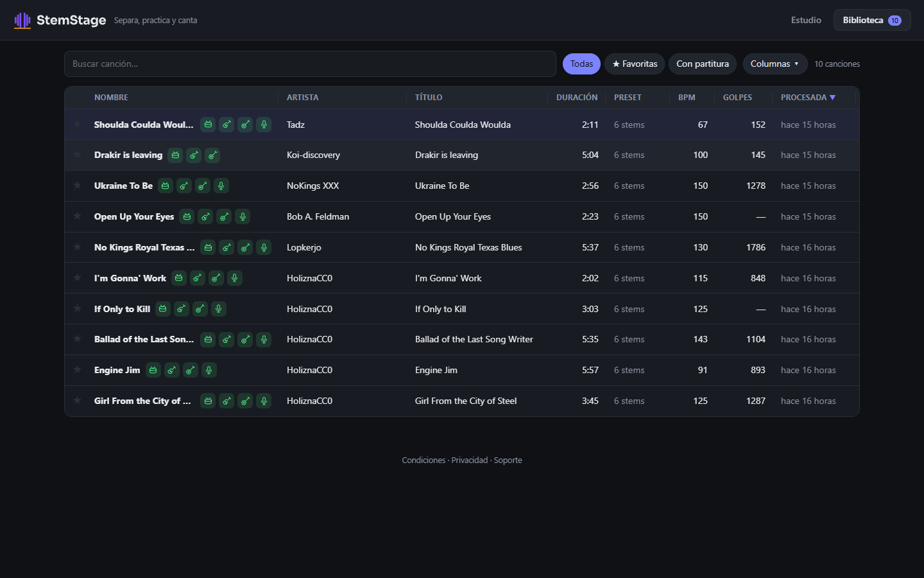Screen dimensions: 924x578
Task: Open the Privacidad footer link
Action: [470, 460]
